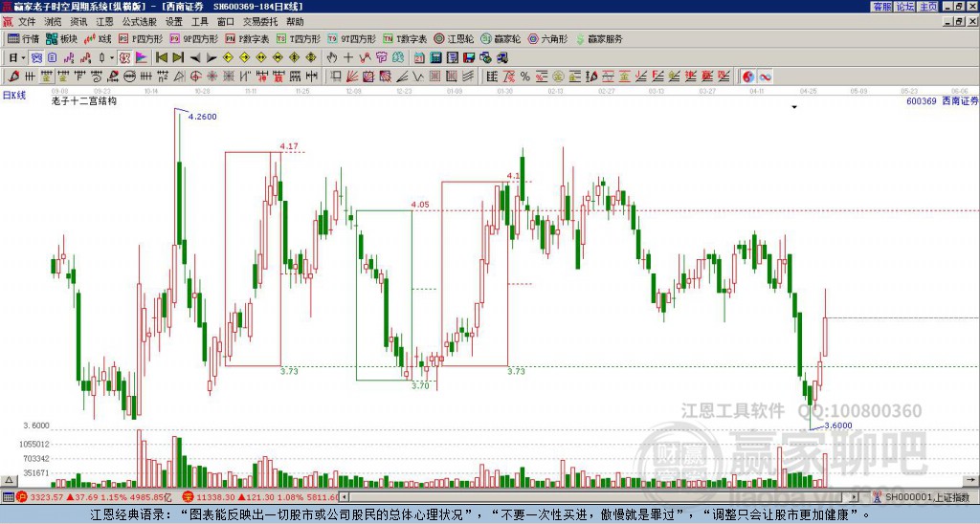Click the blue infinity loop icon

coord(765,76)
